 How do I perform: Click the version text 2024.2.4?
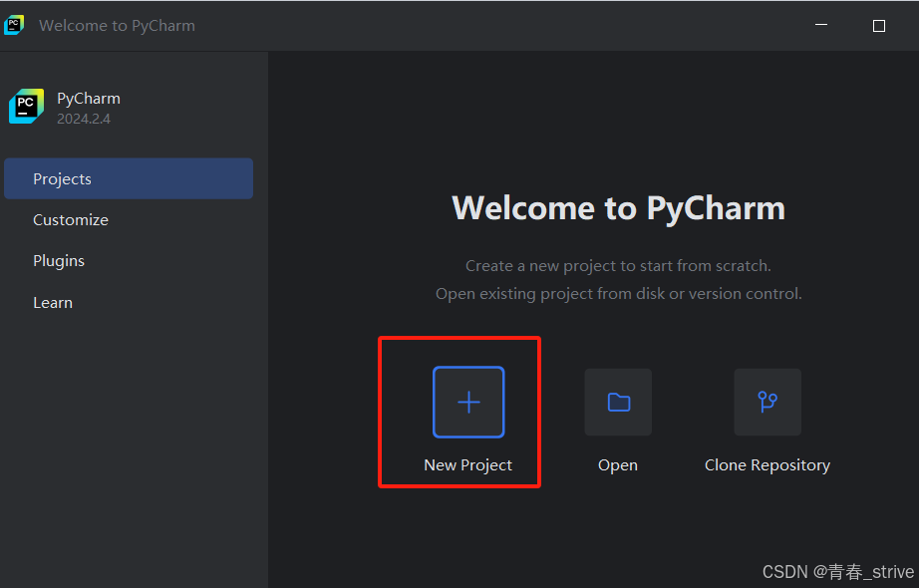click(x=84, y=119)
